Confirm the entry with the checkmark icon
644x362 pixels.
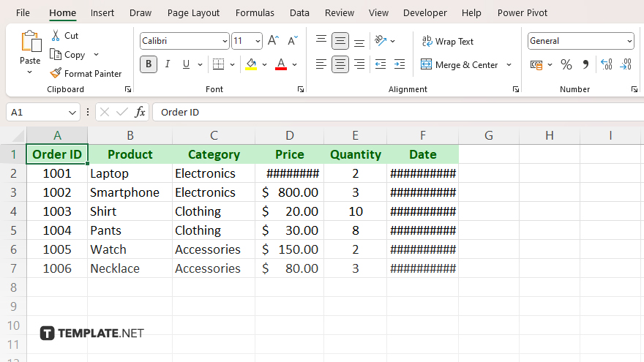122,112
